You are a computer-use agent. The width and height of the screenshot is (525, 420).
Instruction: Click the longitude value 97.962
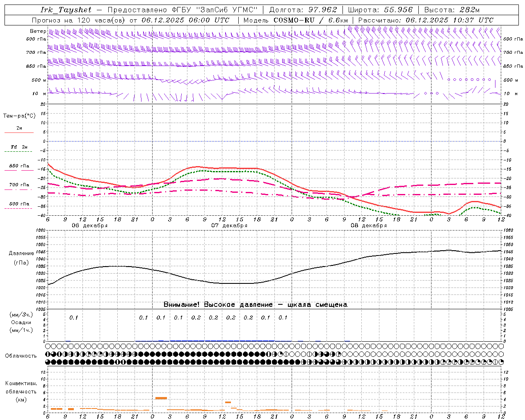(x=319, y=10)
